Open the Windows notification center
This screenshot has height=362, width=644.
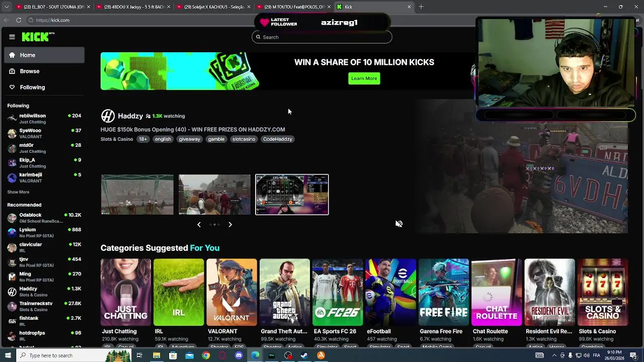point(633,355)
